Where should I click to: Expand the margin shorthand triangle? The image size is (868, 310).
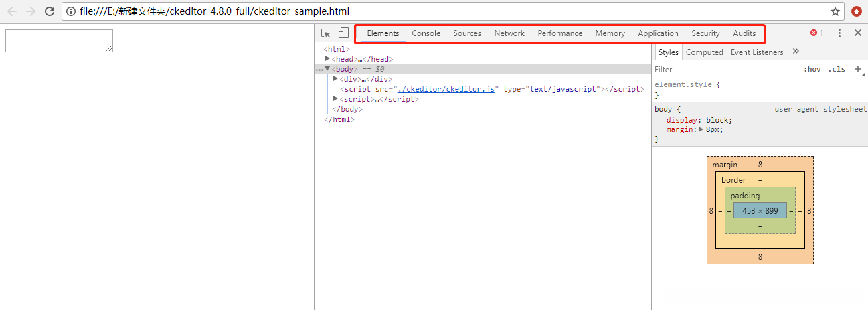(701, 129)
